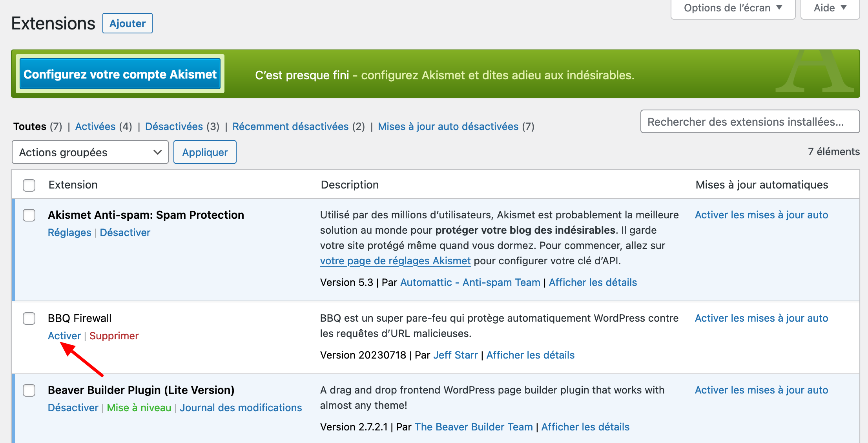Select all extensions via header checkbox
This screenshot has width=868, height=443.
point(29,185)
